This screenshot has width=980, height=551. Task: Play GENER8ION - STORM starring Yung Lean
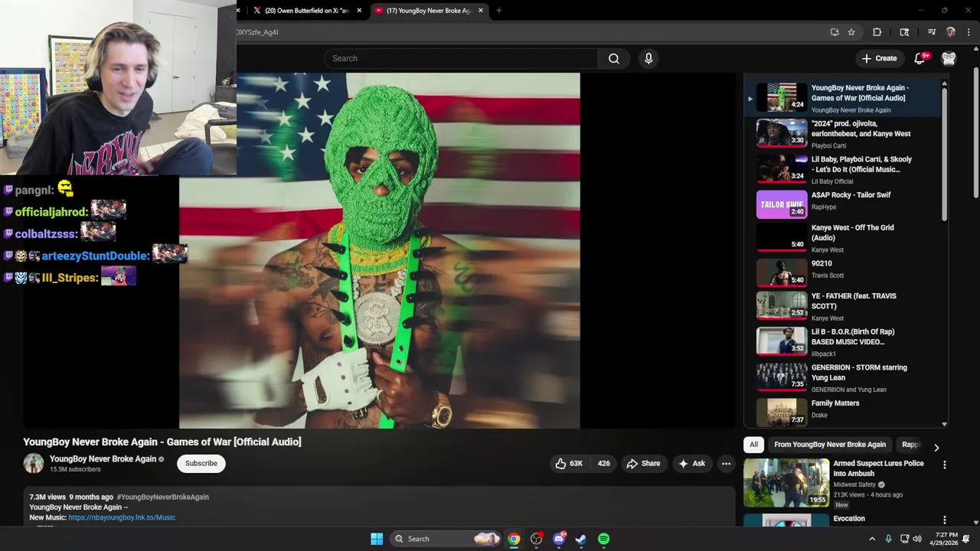[842, 378]
